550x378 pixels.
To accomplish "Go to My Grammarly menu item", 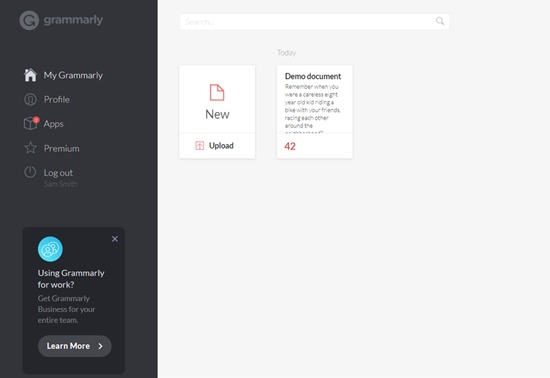I will coord(73,75).
